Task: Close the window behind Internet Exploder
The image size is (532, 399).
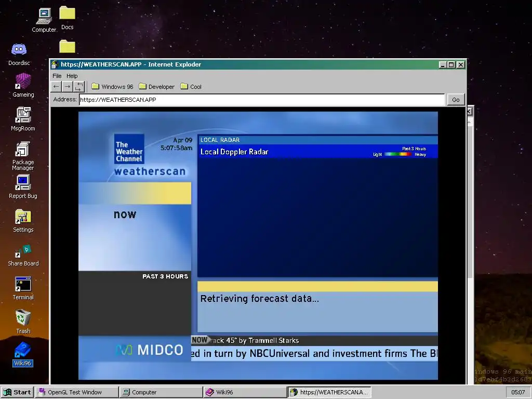Action: pyautogui.click(x=469, y=112)
